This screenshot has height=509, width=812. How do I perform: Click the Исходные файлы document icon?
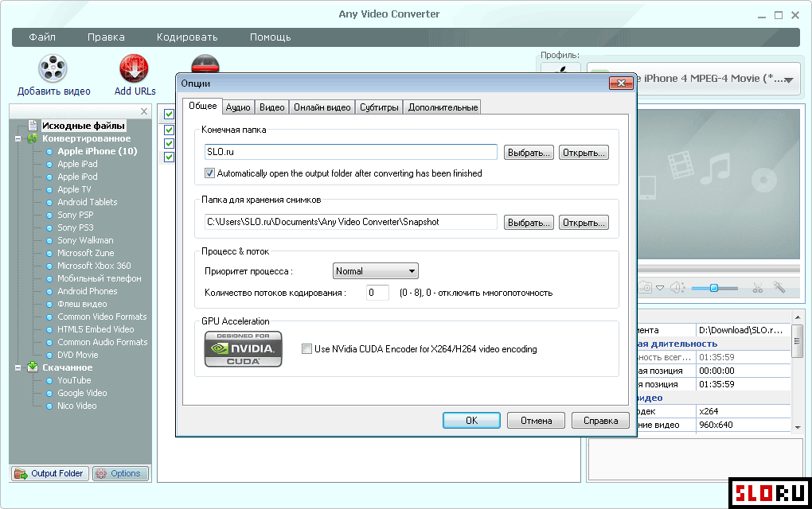(x=33, y=126)
